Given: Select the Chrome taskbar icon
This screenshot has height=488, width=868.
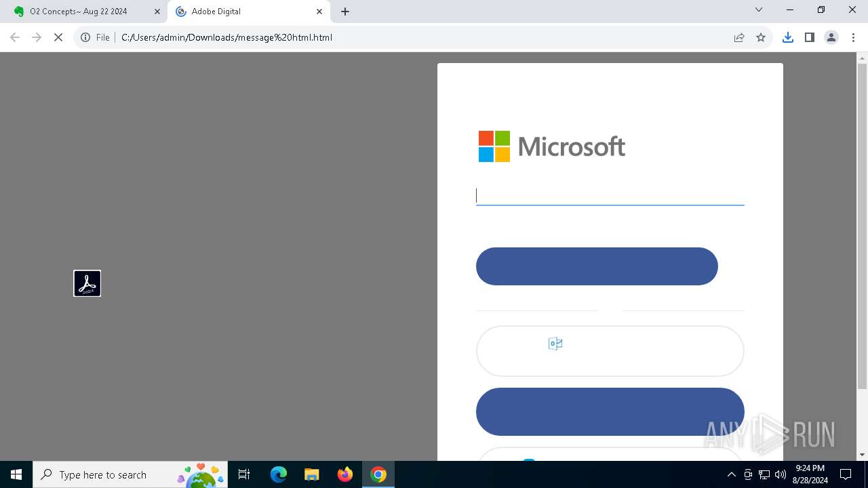Looking at the screenshot, I should pyautogui.click(x=378, y=474).
